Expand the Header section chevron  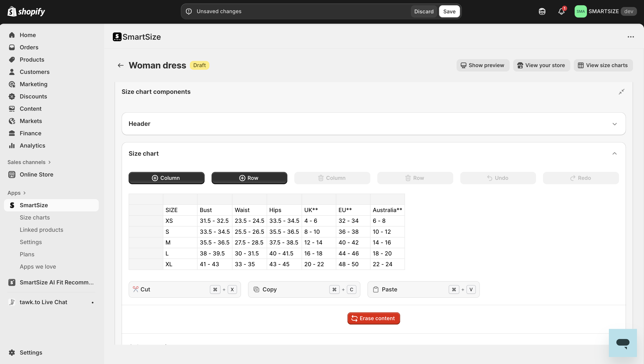614,124
